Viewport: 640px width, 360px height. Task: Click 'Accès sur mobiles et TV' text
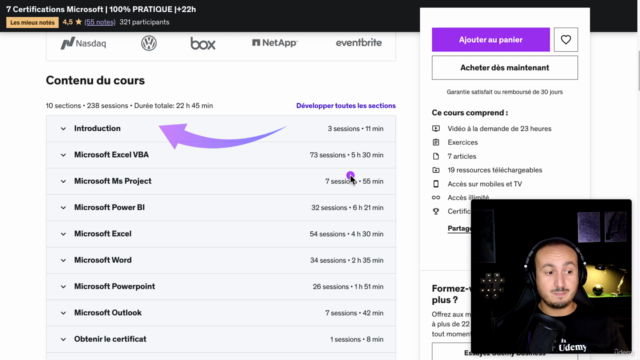pos(484,184)
